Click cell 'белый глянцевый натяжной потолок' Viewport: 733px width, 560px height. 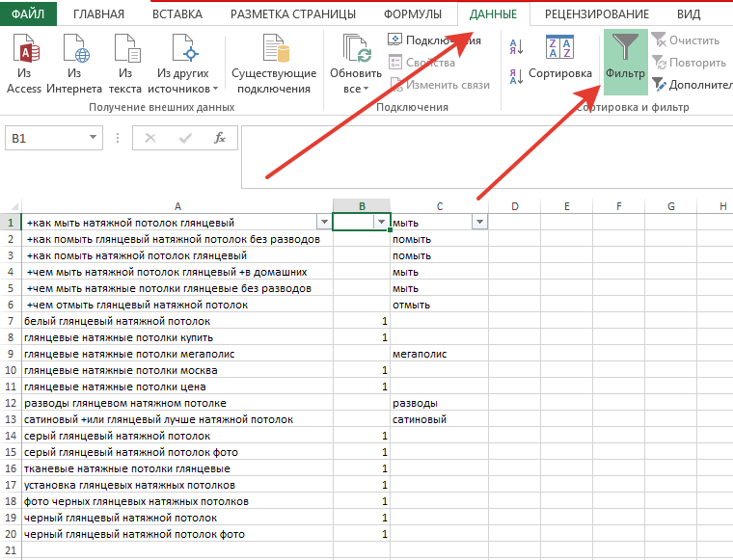tap(177, 321)
